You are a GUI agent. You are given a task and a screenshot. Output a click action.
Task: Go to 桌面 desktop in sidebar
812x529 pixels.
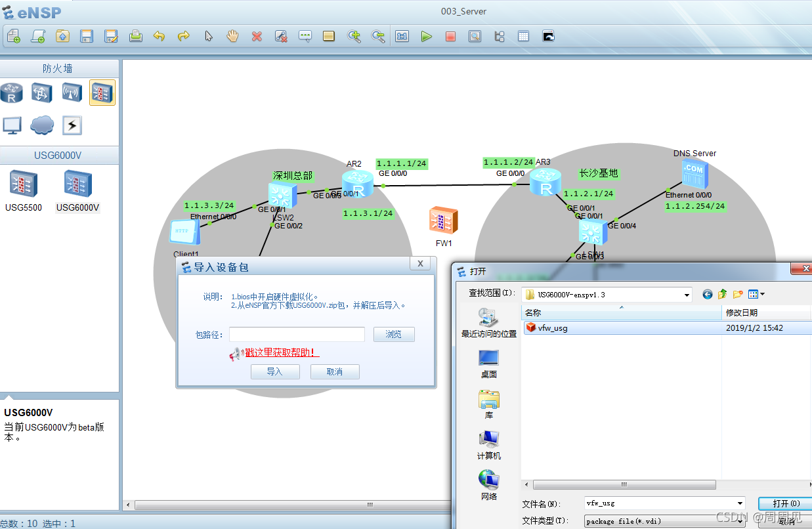click(489, 364)
